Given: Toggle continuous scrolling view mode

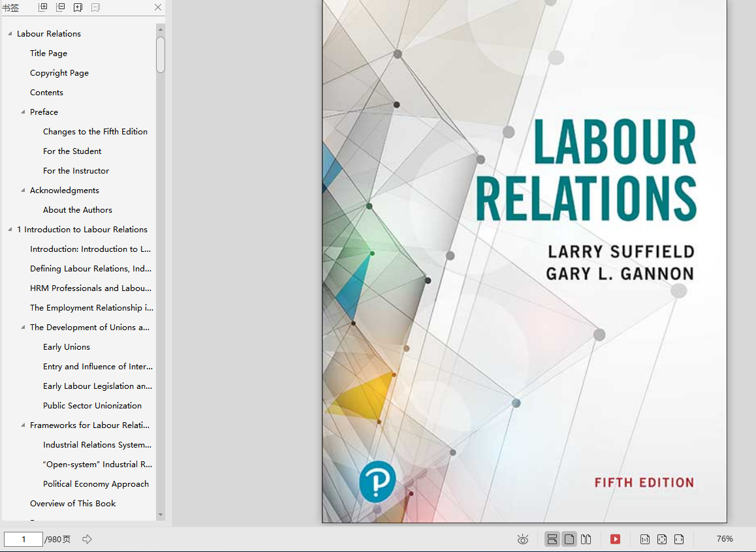Looking at the screenshot, I should 552,539.
